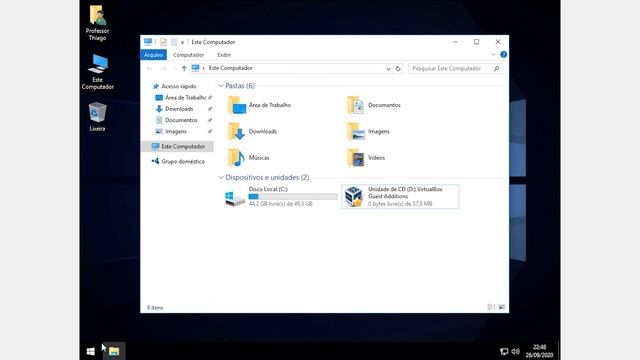The width and height of the screenshot is (640, 360).
Task: Click the show desktop strip at taskbar end
Action: (x=558, y=351)
